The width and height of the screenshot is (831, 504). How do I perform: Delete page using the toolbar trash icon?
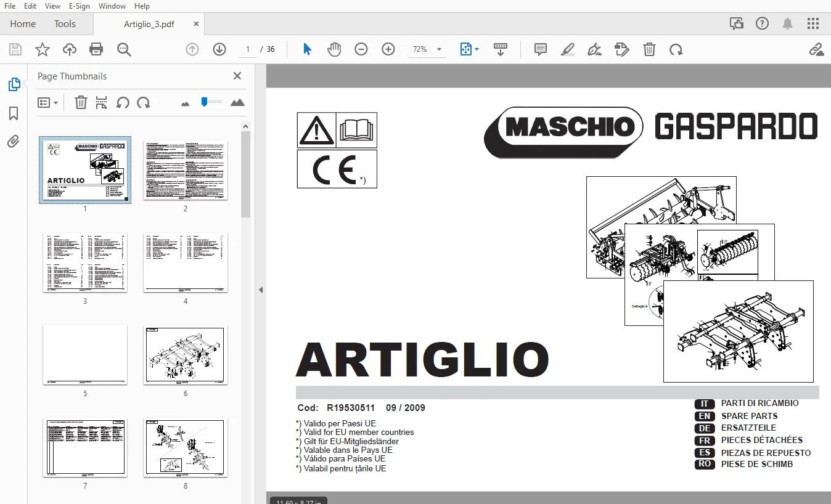click(649, 49)
